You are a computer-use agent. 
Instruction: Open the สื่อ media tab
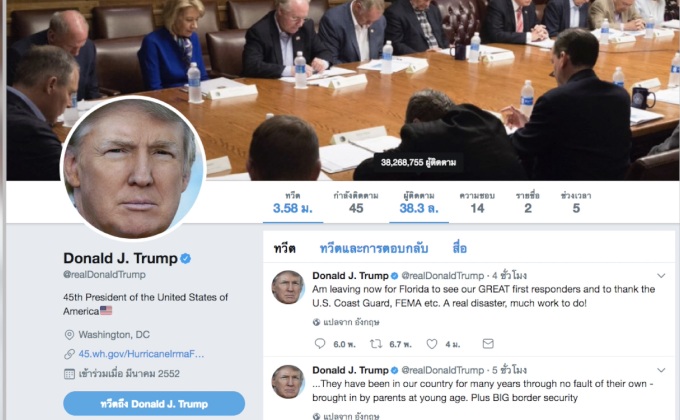(460, 249)
